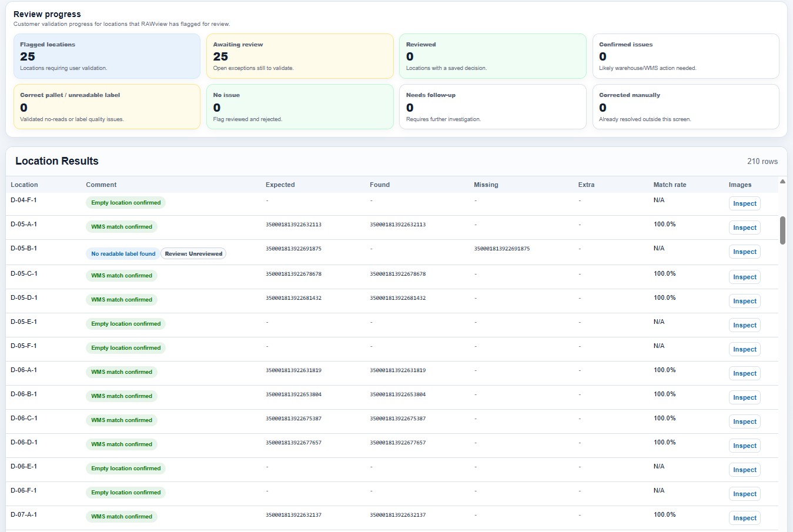Inspect location D-06-D-1 images
This screenshot has height=532, width=793.
point(745,446)
